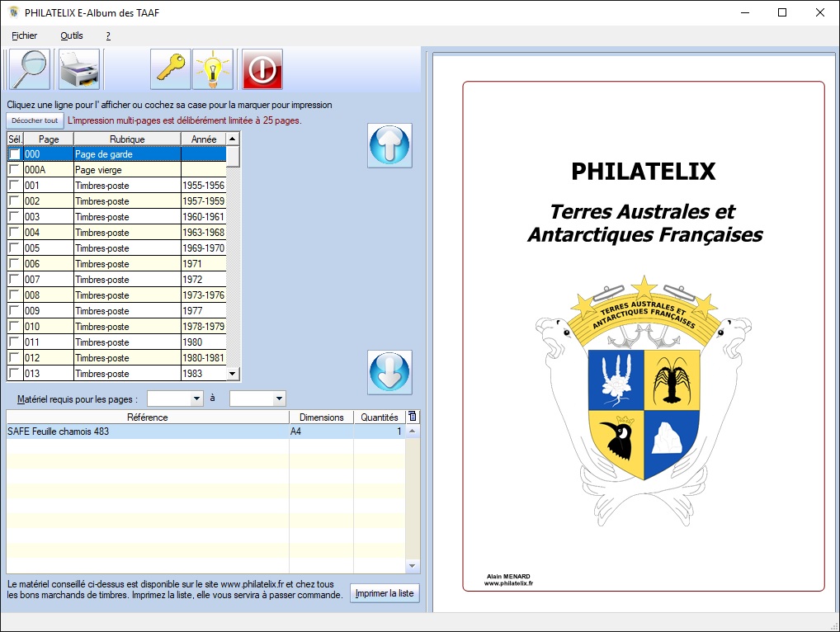Click the 'Quantités' column header

380,417
